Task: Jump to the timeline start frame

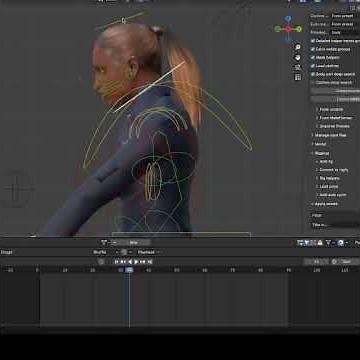Action: 117,262
